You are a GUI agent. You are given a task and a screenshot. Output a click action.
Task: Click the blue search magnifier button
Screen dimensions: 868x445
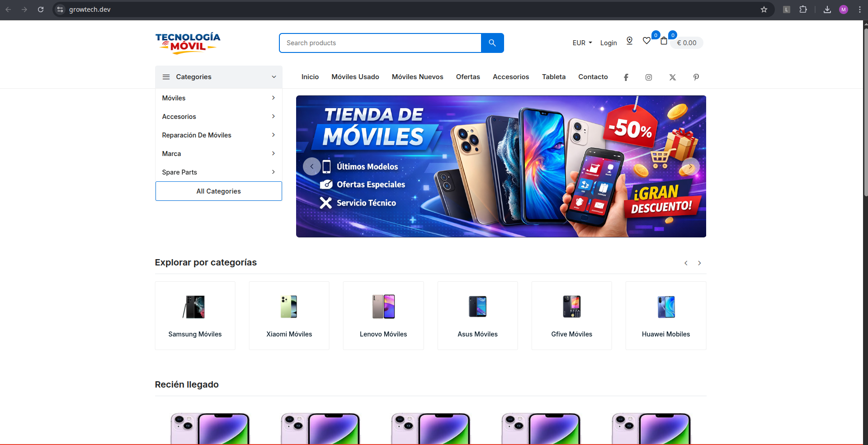(492, 43)
